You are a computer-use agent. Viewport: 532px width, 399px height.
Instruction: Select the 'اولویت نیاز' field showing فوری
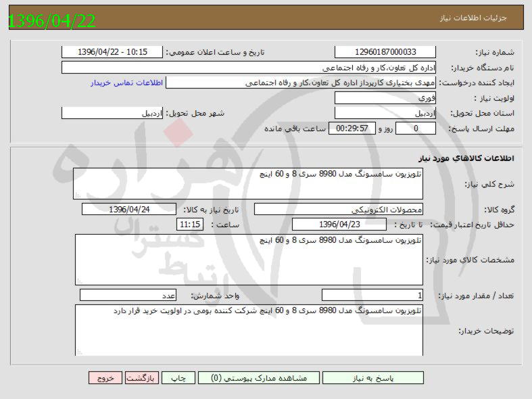point(385,98)
